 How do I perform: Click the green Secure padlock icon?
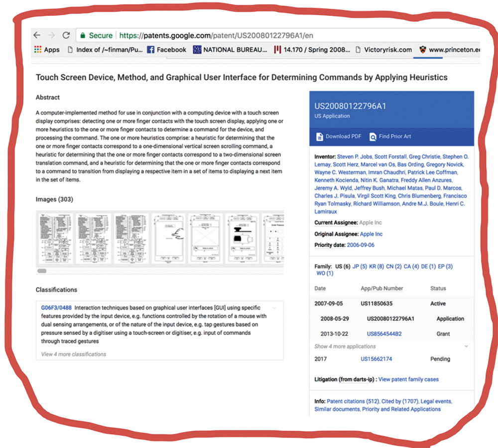coord(83,35)
